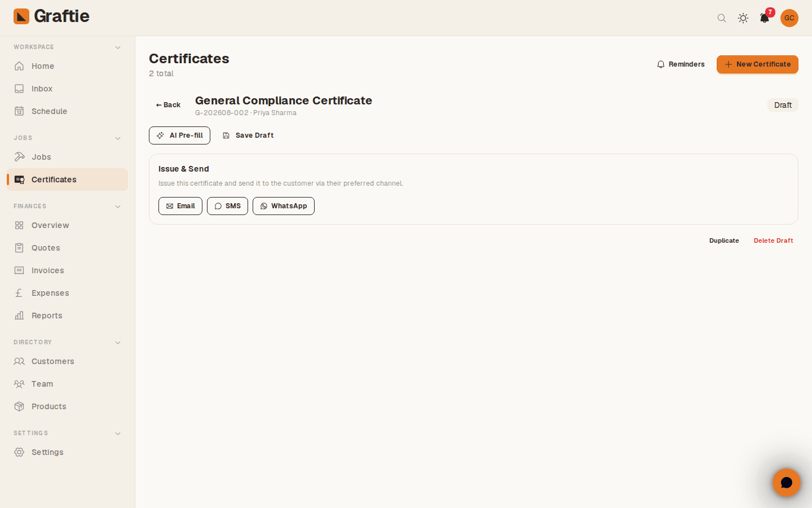This screenshot has width=812, height=508.
Task: Click the General Compliance Certificate title
Action: [284, 100]
